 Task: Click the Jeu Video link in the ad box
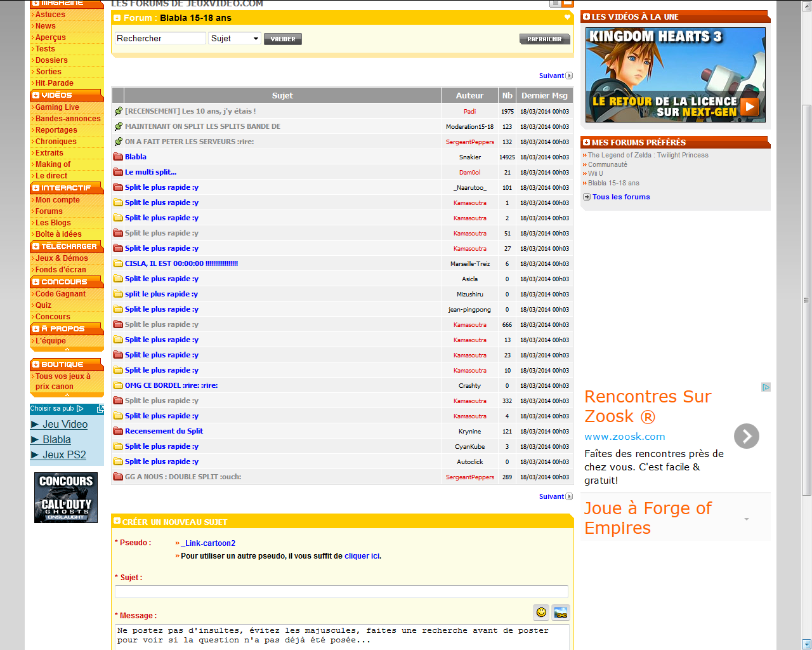tap(65, 424)
